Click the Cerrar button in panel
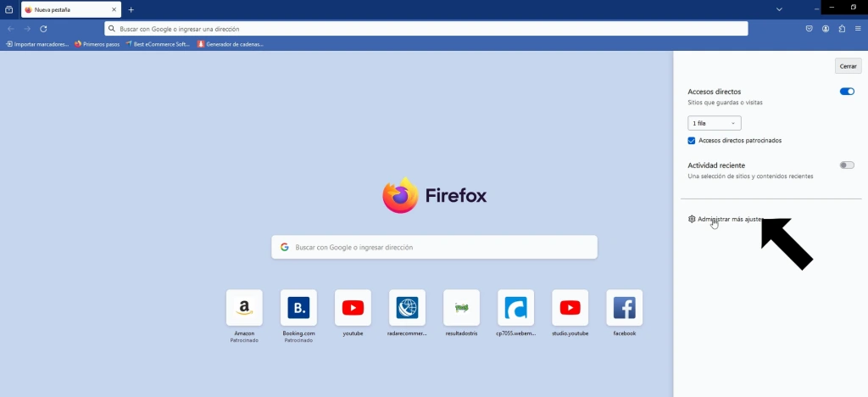The height and width of the screenshot is (397, 868). point(848,66)
